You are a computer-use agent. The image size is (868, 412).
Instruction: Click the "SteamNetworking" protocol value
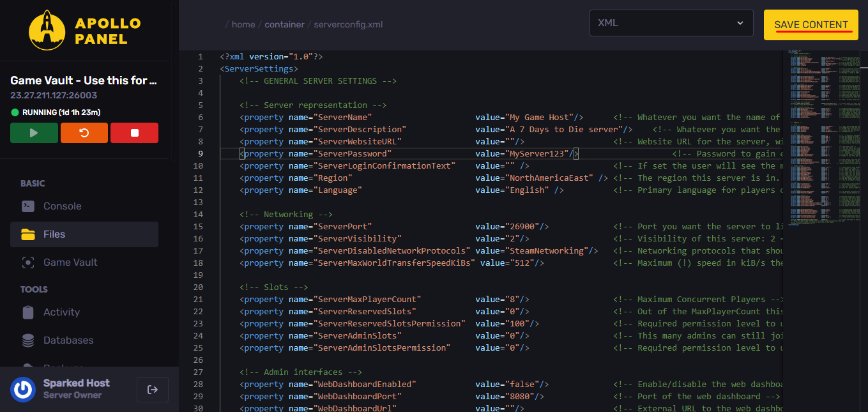(x=547, y=251)
